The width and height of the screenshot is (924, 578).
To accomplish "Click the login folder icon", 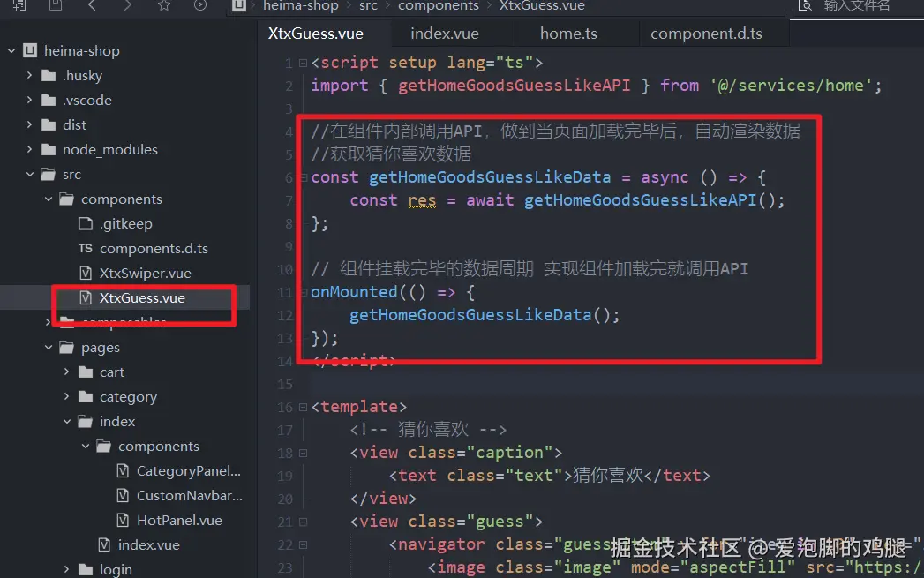I will click(86, 570).
